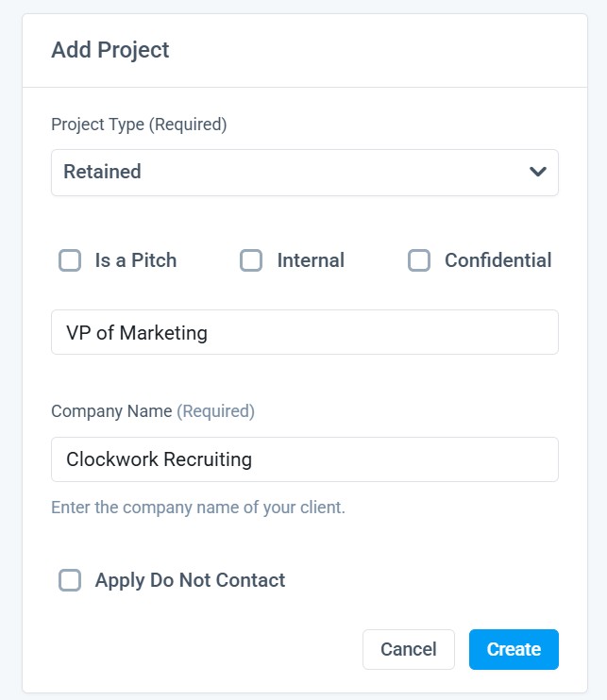Click the "Apply Do Not Contact" label text

190,580
